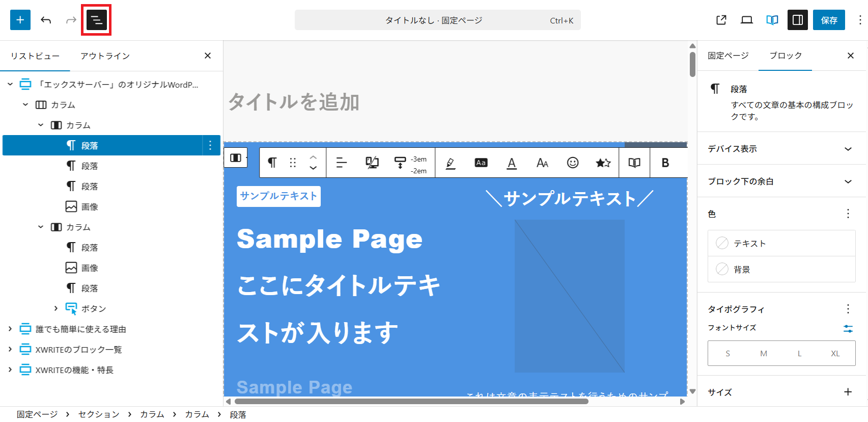Apply bold formatting with B button

(x=665, y=163)
